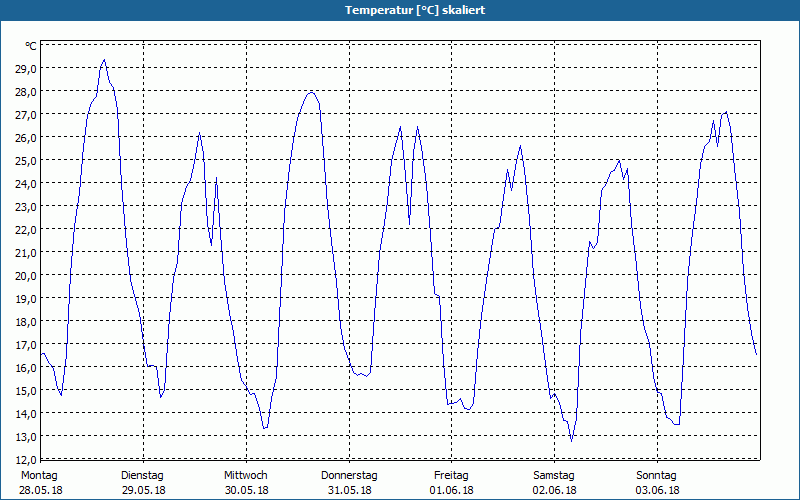Click the 25,0 y-axis label
The width and height of the screenshot is (800, 500).
point(26,161)
